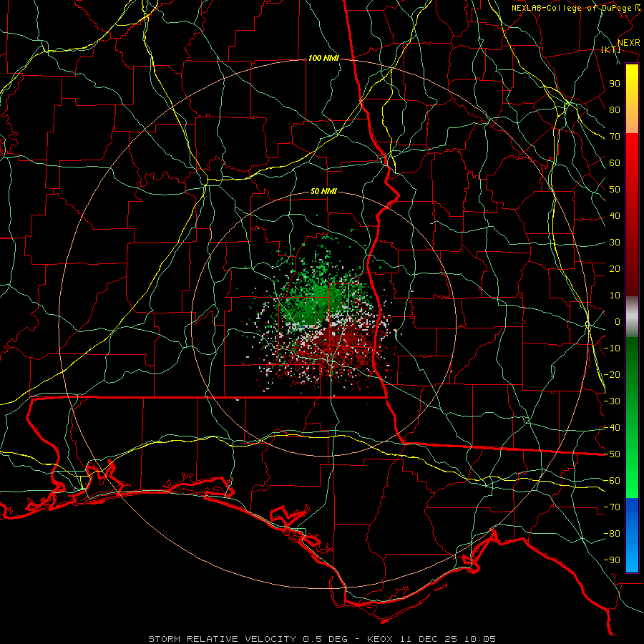Viewport: 644px width, 644px height.
Task: Select the -30 label on velocity scale
Action: pyautogui.click(x=612, y=401)
